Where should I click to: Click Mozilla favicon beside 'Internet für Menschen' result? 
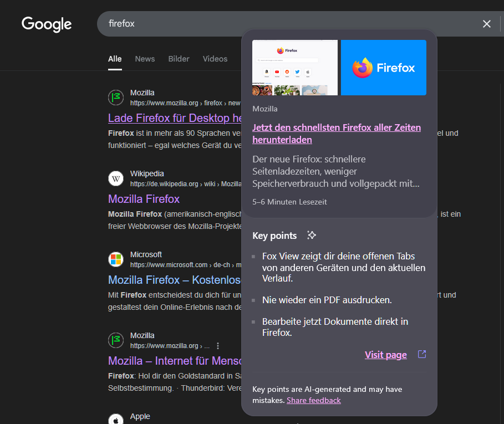[116, 340]
